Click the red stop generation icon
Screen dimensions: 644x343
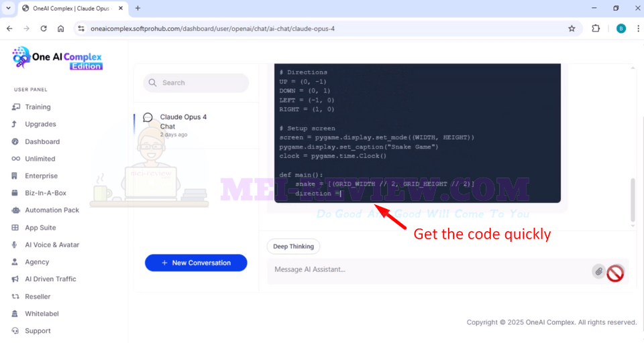click(615, 273)
